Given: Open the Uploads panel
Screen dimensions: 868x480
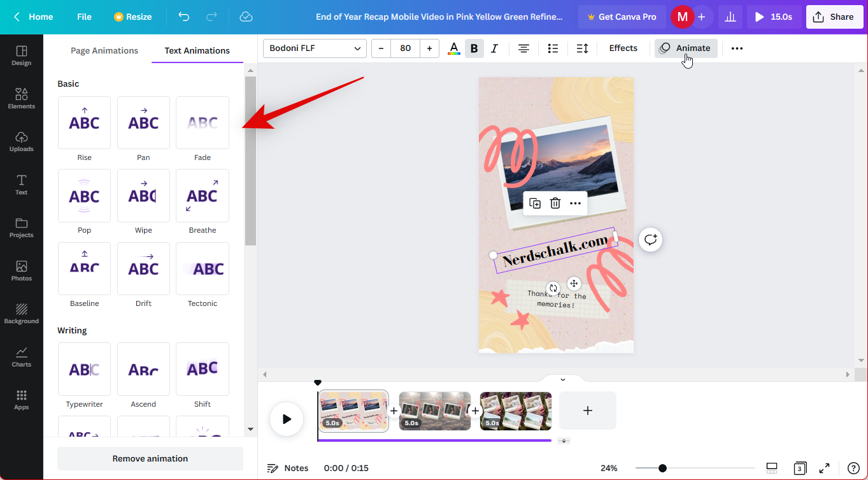Looking at the screenshot, I should [21, 142].
